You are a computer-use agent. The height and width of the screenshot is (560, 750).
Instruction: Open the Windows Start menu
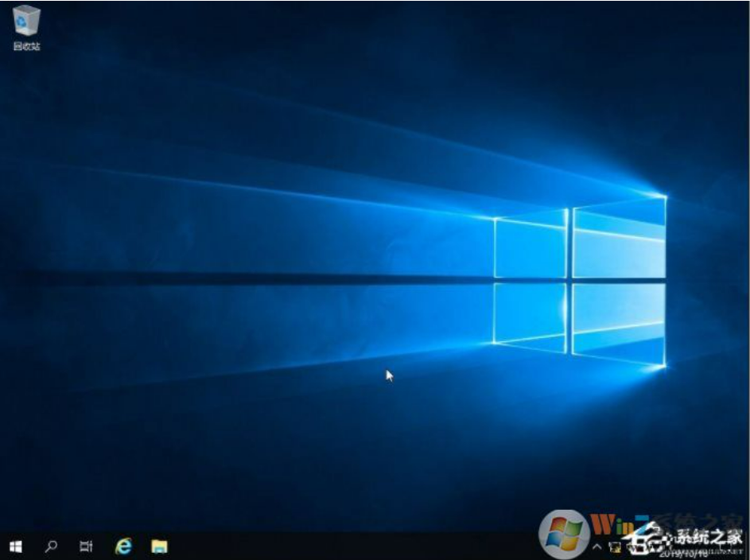tap(16, 546)
